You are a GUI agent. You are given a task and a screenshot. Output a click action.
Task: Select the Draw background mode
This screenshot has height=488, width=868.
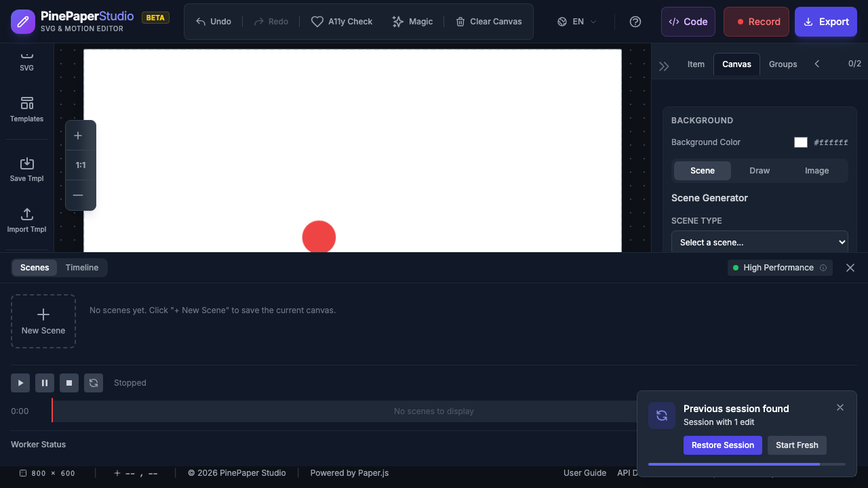(x=759, y=171)
